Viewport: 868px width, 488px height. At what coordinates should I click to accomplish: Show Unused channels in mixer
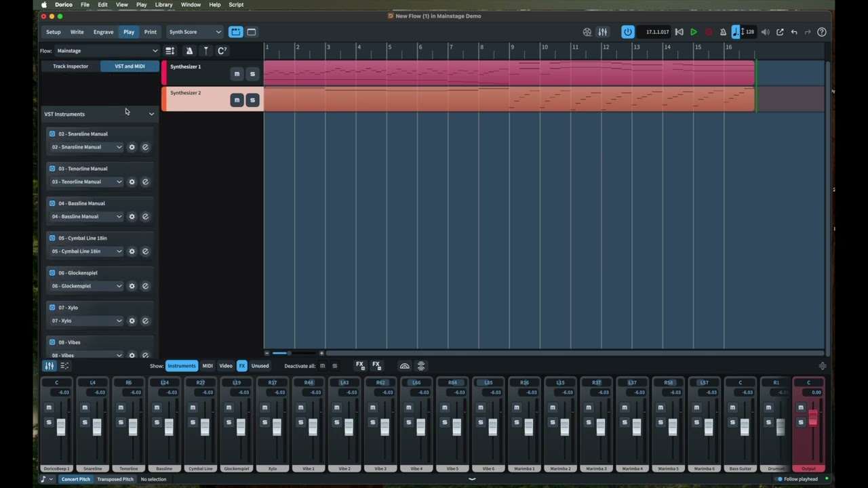click(x=260, y=366)
